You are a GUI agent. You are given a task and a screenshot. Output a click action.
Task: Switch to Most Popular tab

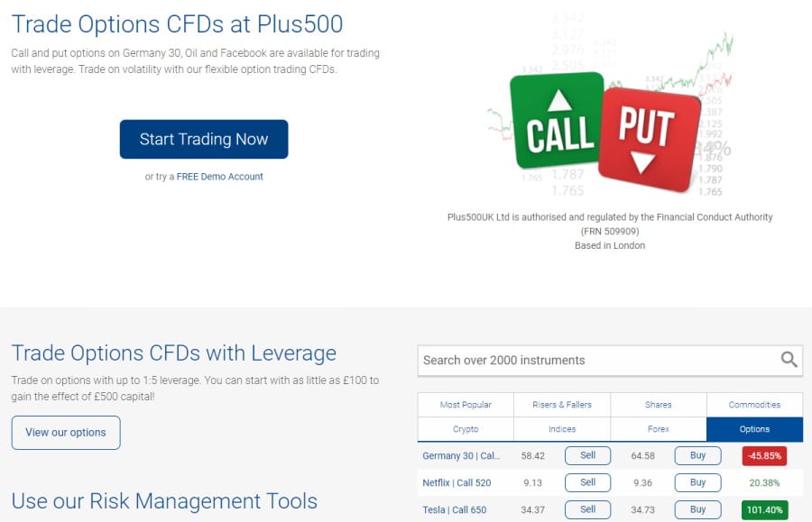[x=466, y=405]
